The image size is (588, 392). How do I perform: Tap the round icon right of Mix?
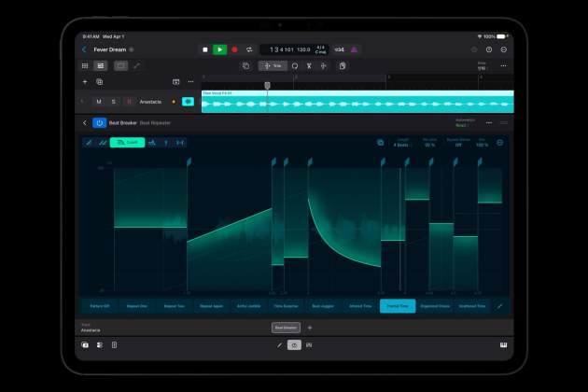pos(500,143)
